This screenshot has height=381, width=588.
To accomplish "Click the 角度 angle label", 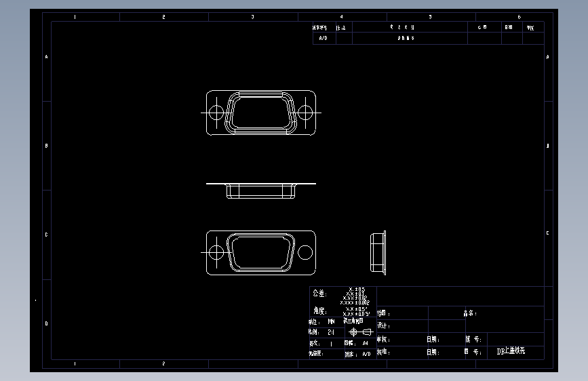I will 320,310.
